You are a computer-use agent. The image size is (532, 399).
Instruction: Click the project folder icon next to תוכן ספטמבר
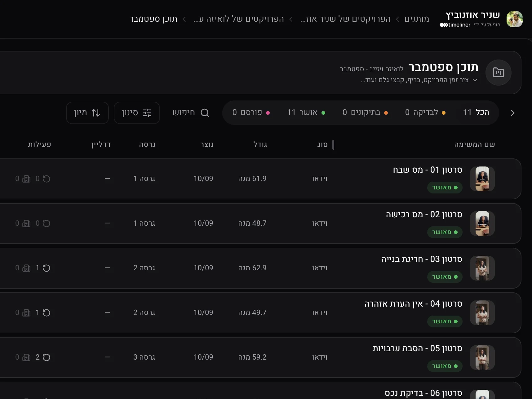[x=498, y=73]
